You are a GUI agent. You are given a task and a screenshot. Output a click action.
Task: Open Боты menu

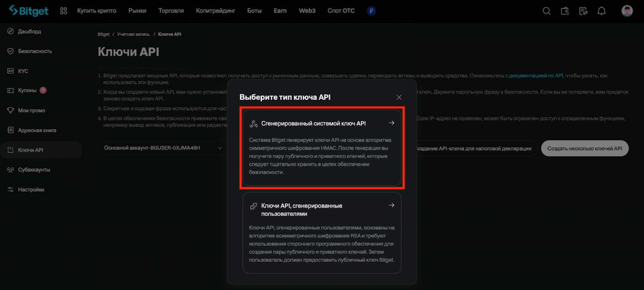point(254,11)
